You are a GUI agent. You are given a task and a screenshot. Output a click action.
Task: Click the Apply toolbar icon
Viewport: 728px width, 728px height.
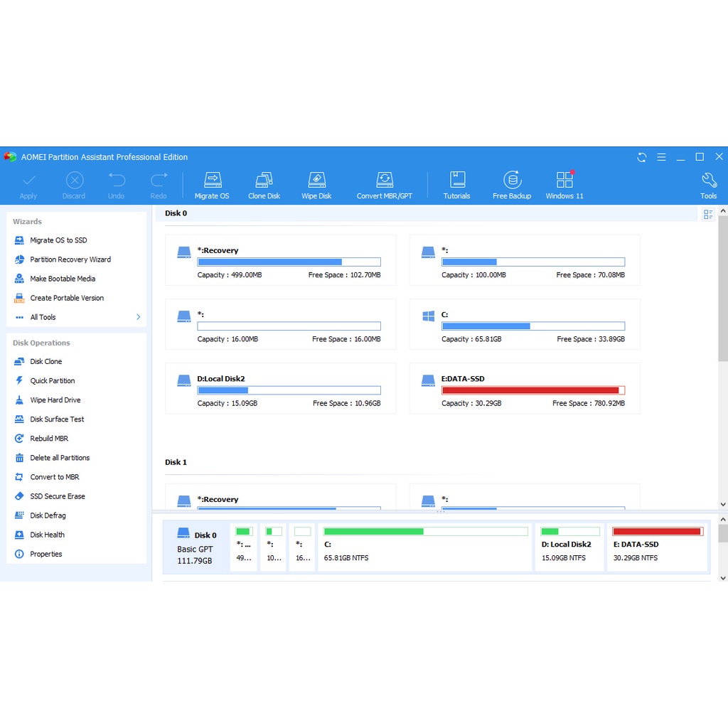(28, 186)
